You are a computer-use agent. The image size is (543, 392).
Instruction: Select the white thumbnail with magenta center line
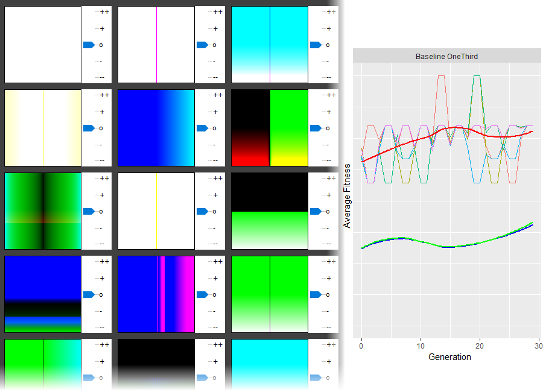tap(156, 45)
